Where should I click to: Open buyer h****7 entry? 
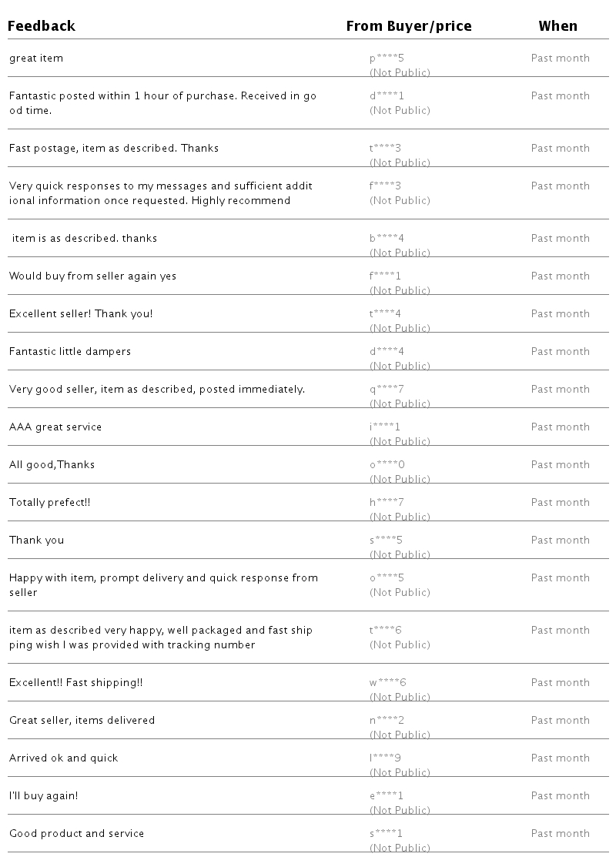(x=387, y=503)
